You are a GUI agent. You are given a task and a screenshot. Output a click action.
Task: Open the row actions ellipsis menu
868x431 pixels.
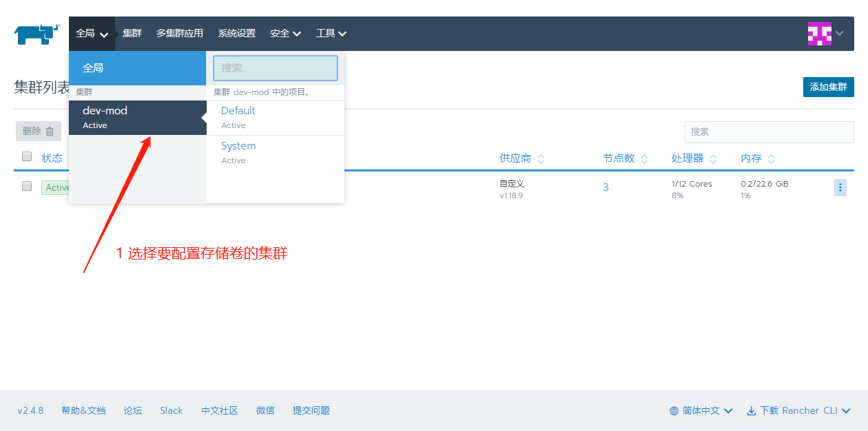coord(840,187)
